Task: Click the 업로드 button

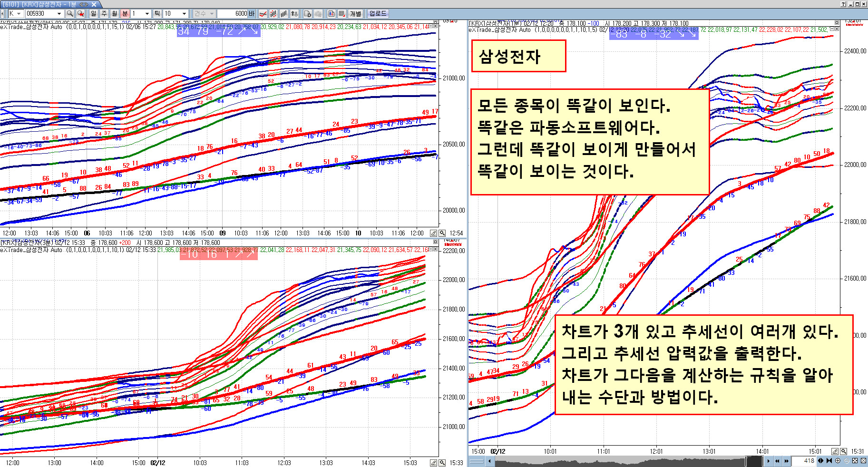Action: (x=378, y=14)
